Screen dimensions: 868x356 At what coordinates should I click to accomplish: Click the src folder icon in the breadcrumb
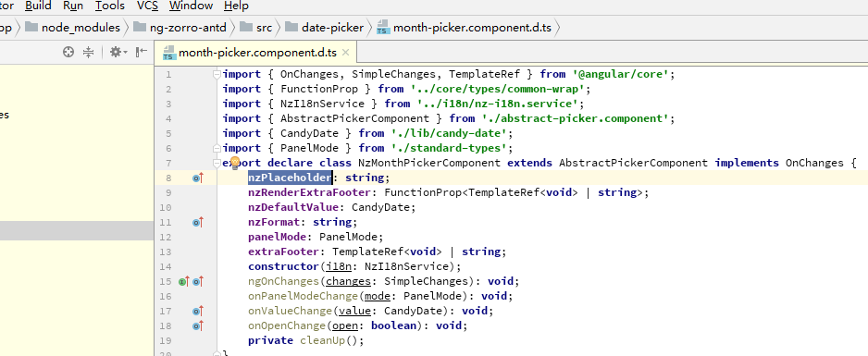click(x=247, y=27)
